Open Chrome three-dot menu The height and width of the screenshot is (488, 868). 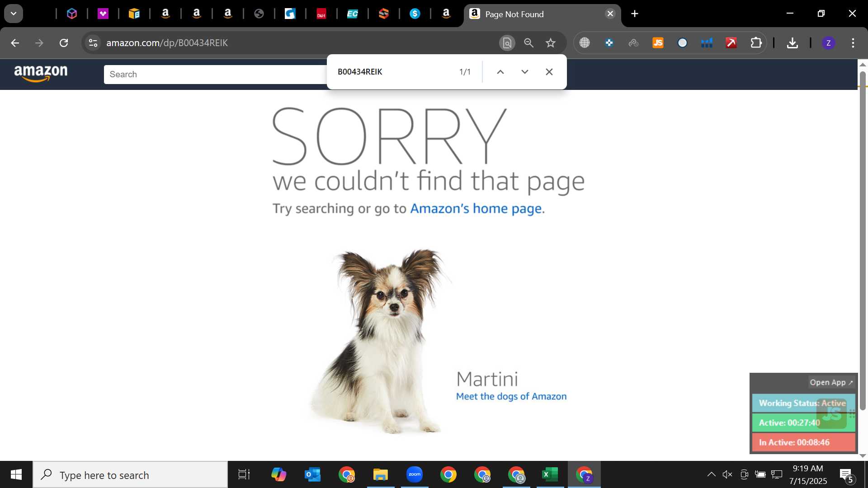853,43
